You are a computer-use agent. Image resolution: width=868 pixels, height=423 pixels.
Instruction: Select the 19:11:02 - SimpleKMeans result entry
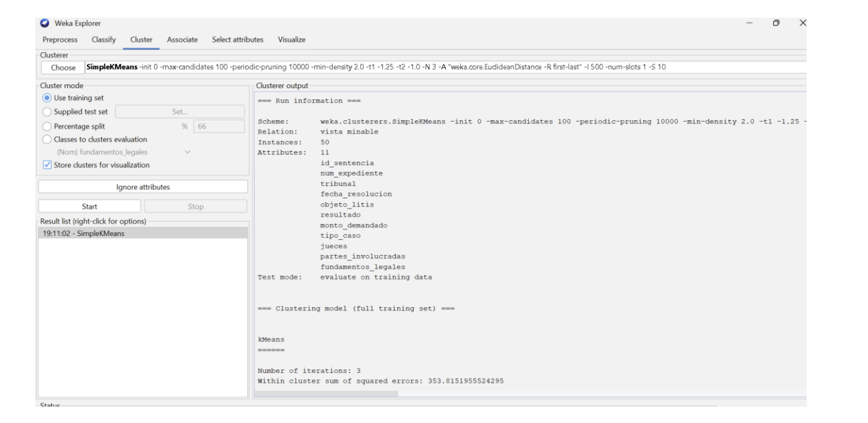tap(143, 233)
